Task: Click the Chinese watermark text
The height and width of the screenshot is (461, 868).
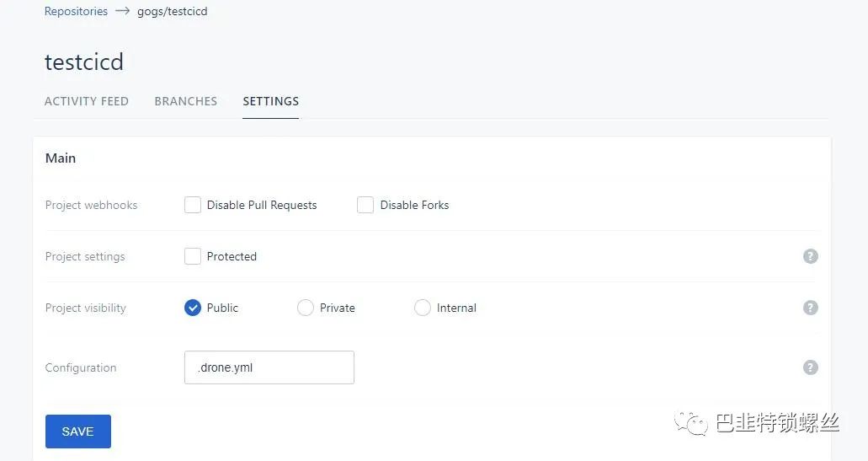Action: (778, 423)
